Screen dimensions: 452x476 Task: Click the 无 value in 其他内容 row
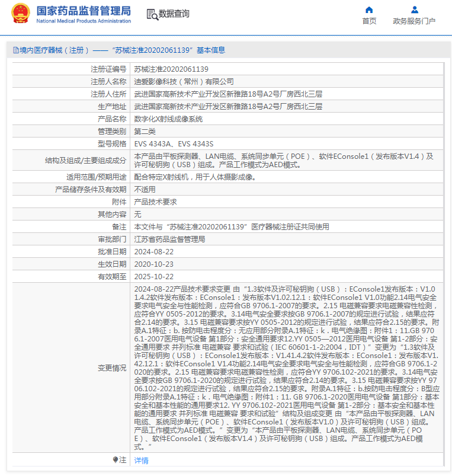(137, 215)
